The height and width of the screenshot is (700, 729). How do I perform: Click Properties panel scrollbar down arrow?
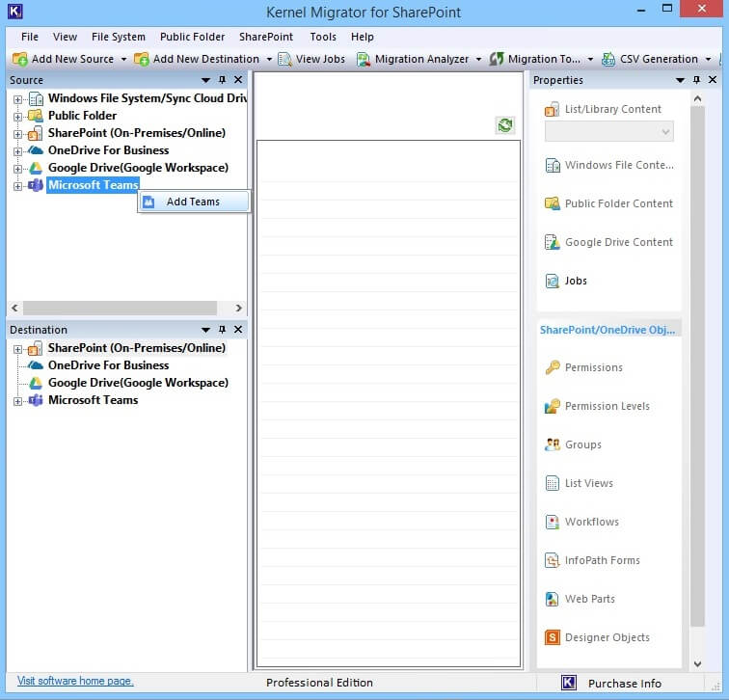click(x=697, y=663)
